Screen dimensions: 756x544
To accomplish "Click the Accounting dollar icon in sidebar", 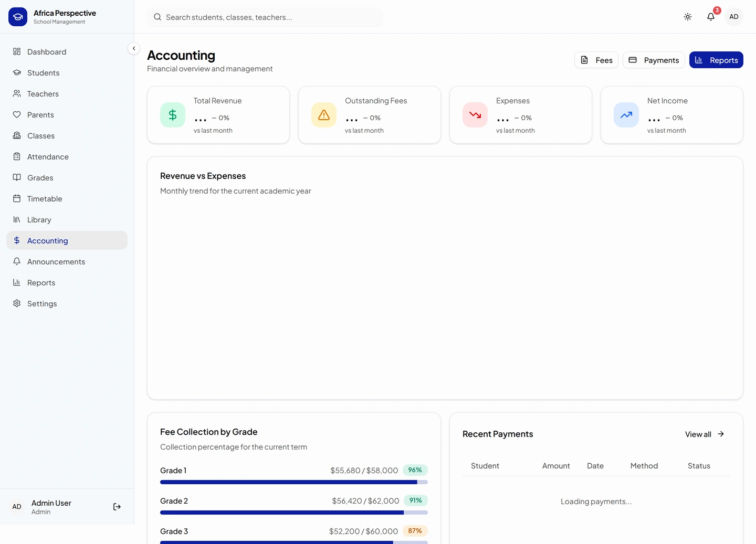I will click(17, 240).
